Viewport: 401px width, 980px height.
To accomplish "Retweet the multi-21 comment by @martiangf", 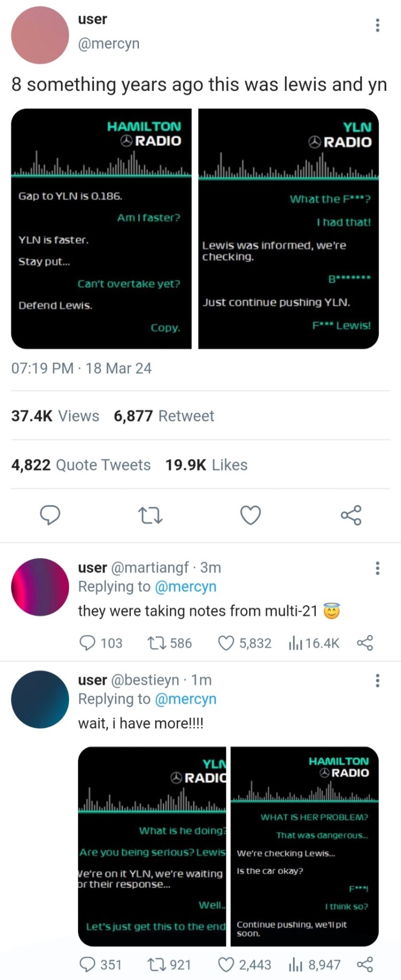I will (155, 643).
